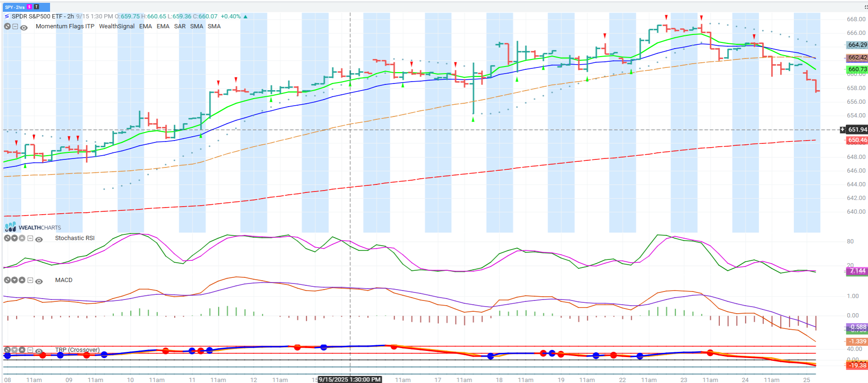Viewport: 868px width, 383px height.
Task: Collapse the Stochastic RSI panel
Action: click(x=30, y=238)
